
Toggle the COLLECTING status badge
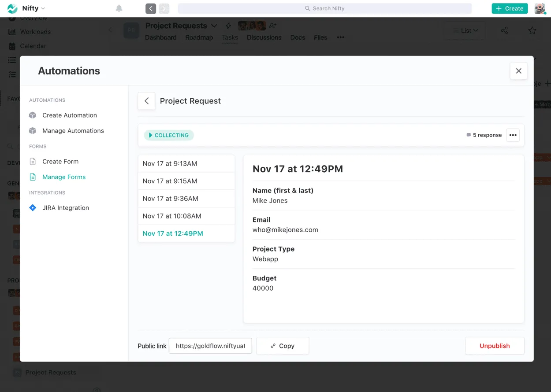click(168, 135)
